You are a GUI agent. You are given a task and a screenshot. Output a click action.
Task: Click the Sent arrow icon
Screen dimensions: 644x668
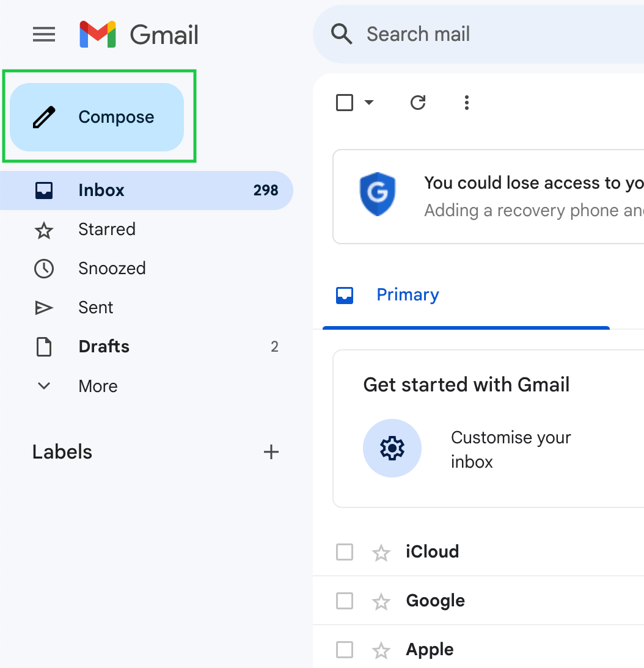[x=44, y=308]
